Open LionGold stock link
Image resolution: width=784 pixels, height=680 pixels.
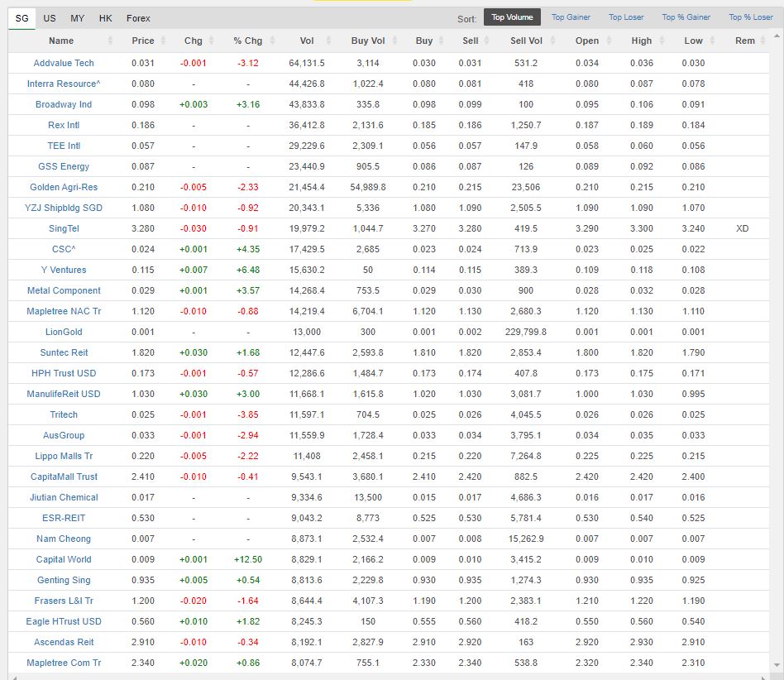click(x=64, y=332)
